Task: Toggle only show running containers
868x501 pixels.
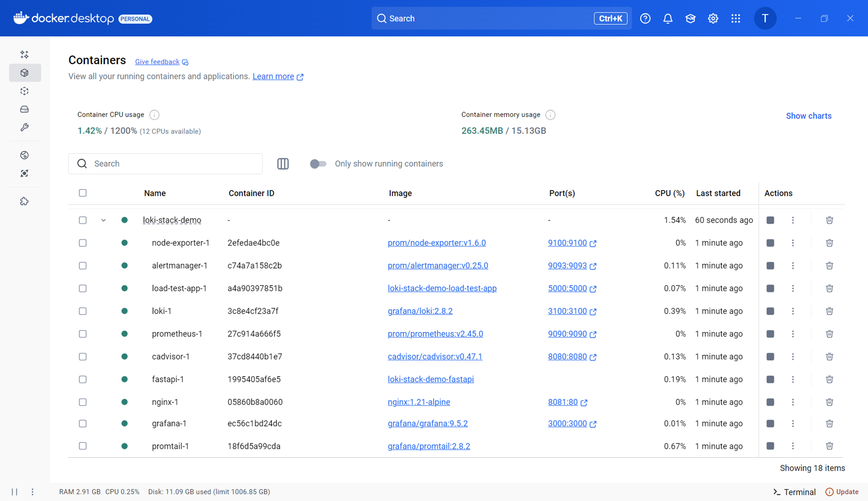Action: [318, 164]
